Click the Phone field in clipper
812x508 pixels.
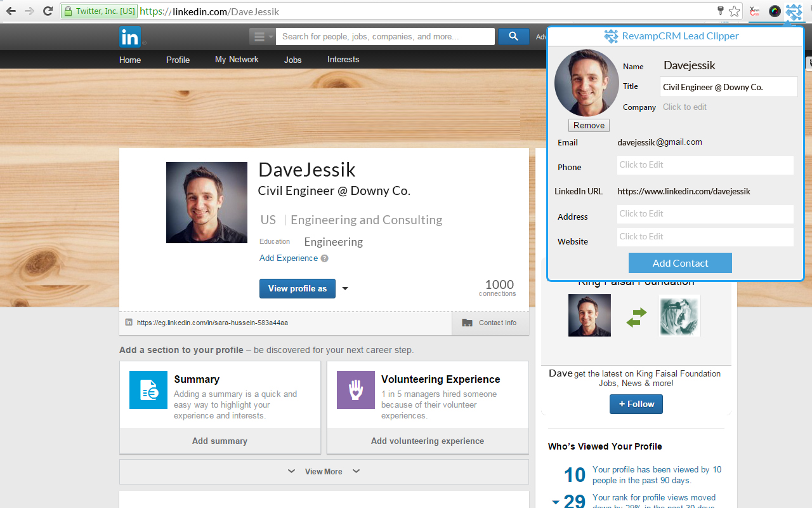[x=705, y=165]
